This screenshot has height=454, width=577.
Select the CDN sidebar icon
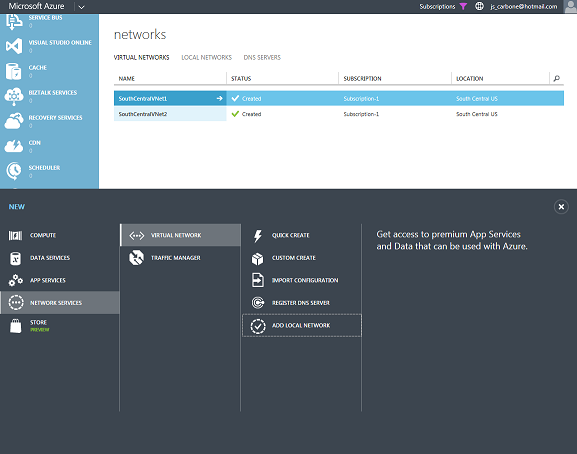(x=14, y=146)
